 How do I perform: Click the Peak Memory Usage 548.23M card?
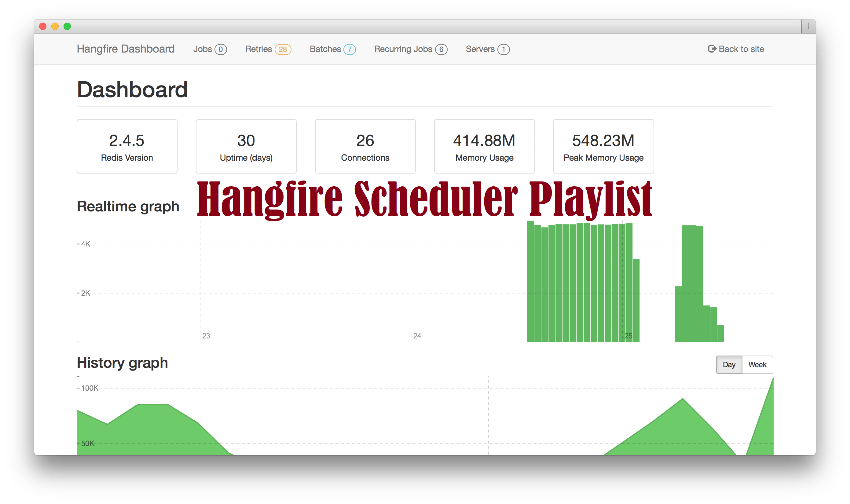[603, 146]
